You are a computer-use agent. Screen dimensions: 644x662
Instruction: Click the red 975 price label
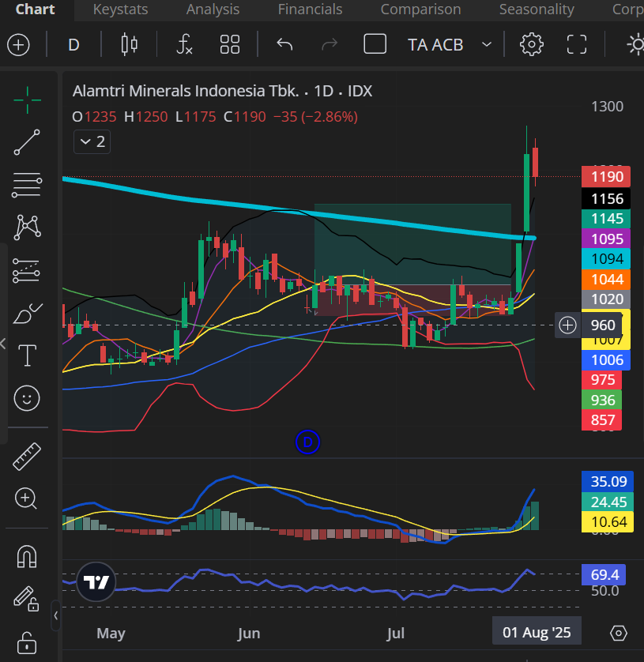coord(602,380)
